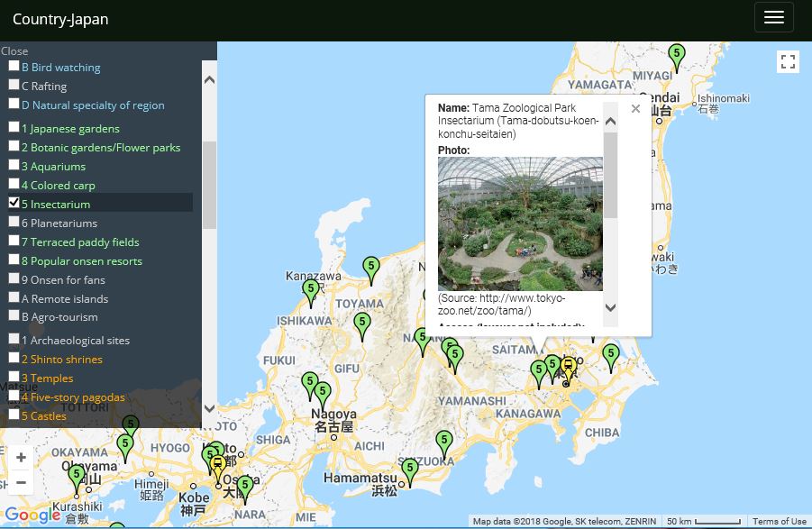This screenshot has width=812, height=529.
Task: Check the Planetariums checkbox
Action: click(x=14, y=222)
